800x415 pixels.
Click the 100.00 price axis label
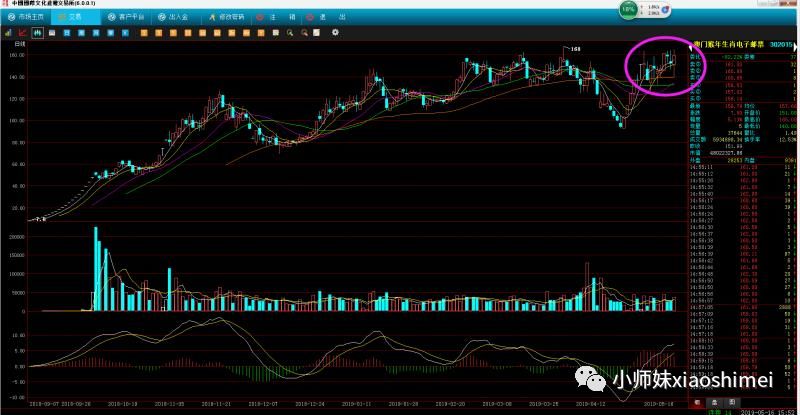17,121
